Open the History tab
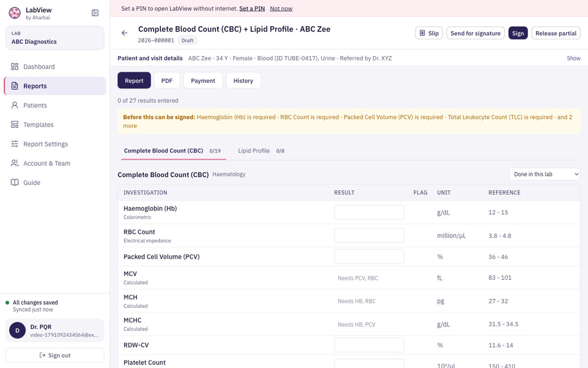588x368 pixels. 243,80
